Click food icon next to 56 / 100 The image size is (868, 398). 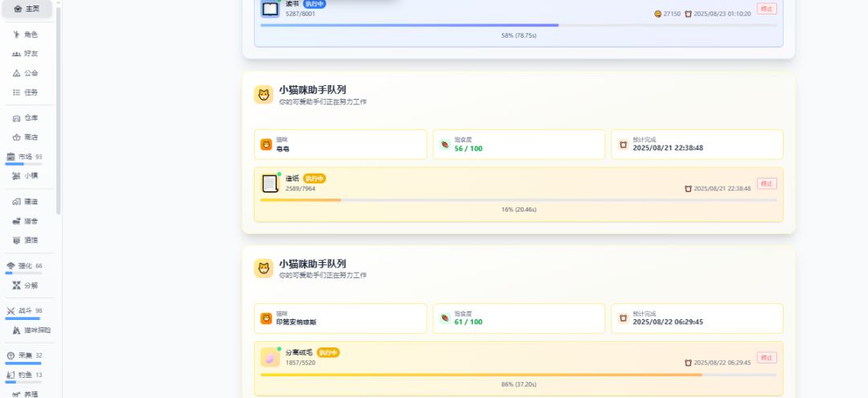tap(444, 145)
